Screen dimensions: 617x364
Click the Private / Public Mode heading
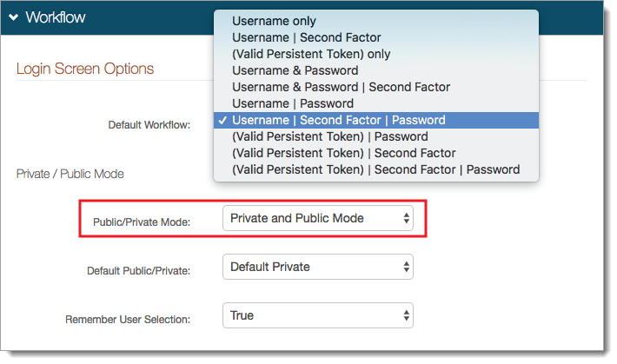(70, 174)
